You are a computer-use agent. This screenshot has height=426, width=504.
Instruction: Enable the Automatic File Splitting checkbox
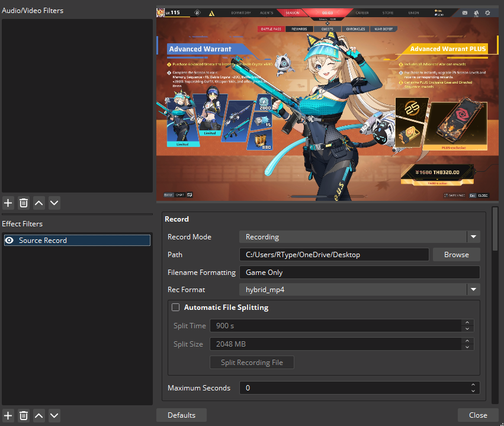(x=176, y=308)
